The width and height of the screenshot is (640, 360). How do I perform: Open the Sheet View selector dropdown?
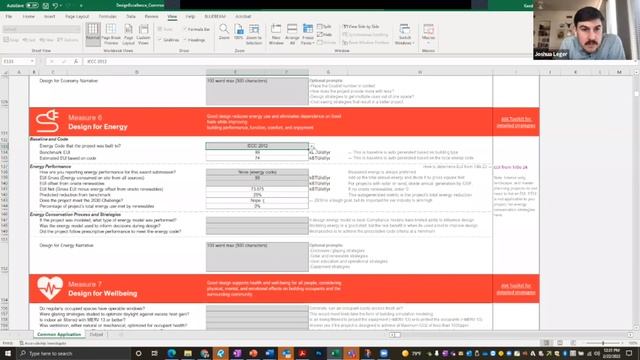tap(41, 29)
